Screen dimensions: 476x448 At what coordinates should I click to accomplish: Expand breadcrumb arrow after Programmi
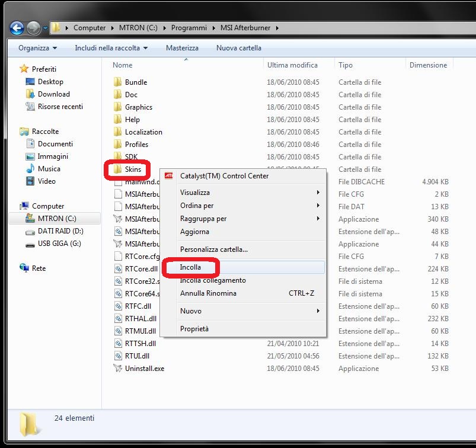214,28
